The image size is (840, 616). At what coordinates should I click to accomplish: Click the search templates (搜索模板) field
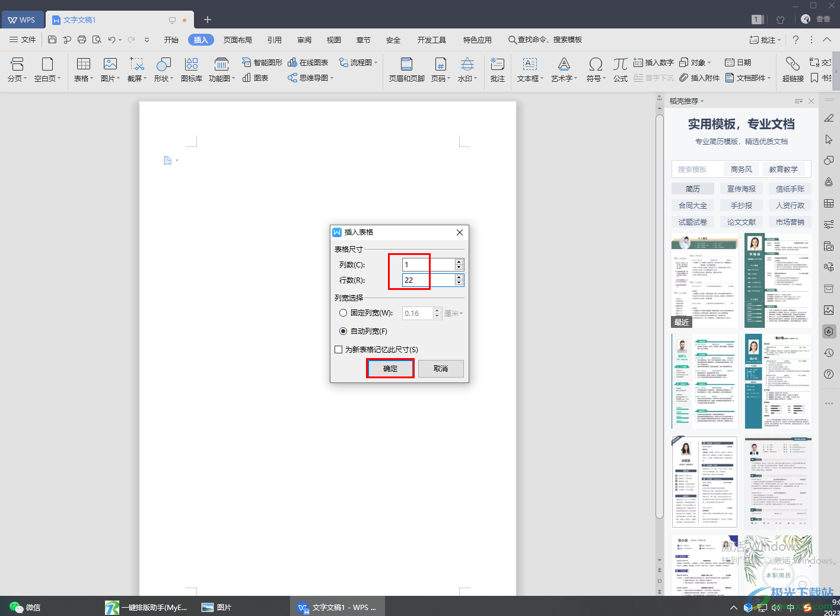[x=698, y=169]
